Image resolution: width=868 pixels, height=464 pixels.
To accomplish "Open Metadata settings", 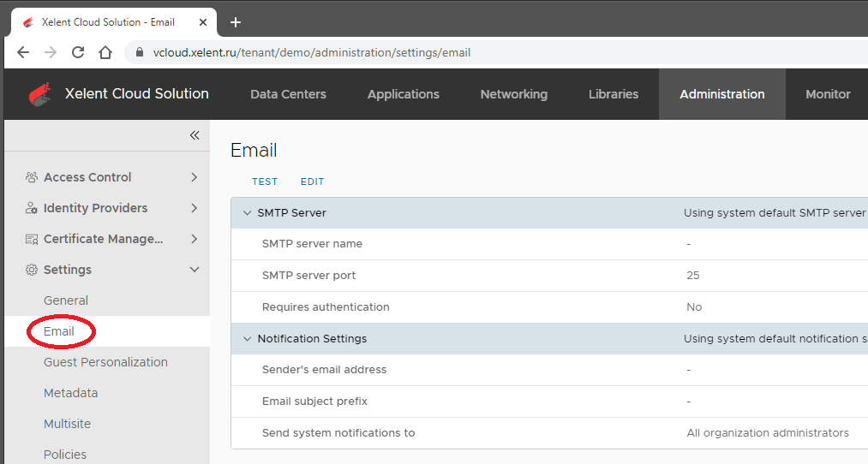I will 70,393.
